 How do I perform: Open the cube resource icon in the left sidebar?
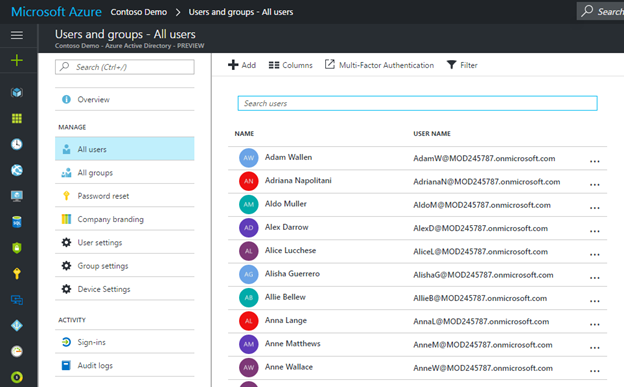(x=17, y=93)
